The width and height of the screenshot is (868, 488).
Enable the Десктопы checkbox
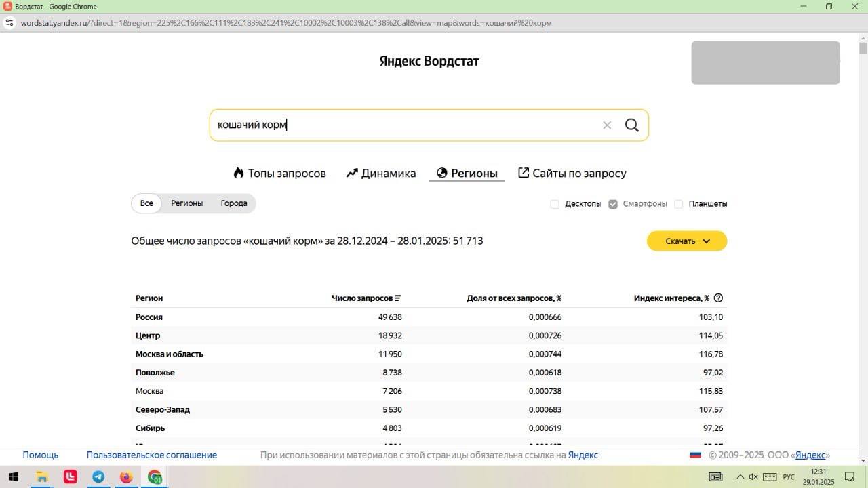click(x=555, y=204)
